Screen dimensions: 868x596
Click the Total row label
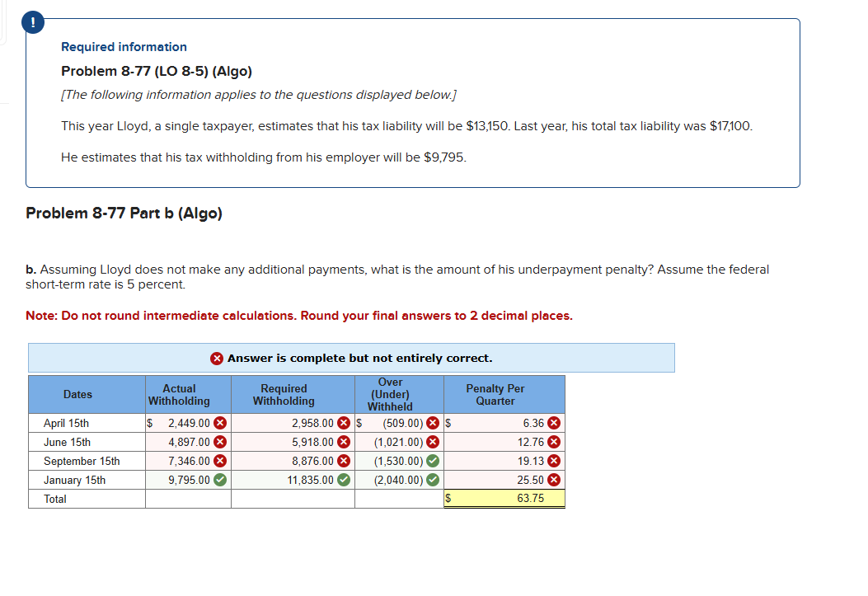pos(54,498)
